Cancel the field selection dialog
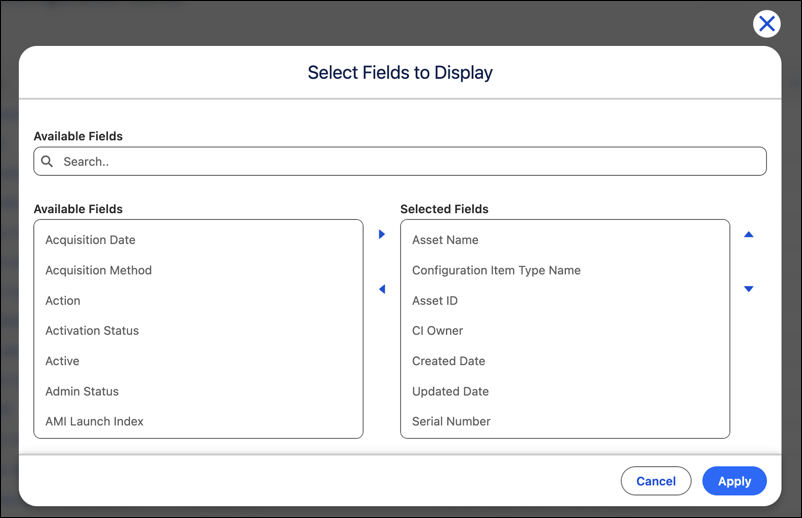This screenshot has width=802, height=518. pyautogui.click(x=656, y=481)
